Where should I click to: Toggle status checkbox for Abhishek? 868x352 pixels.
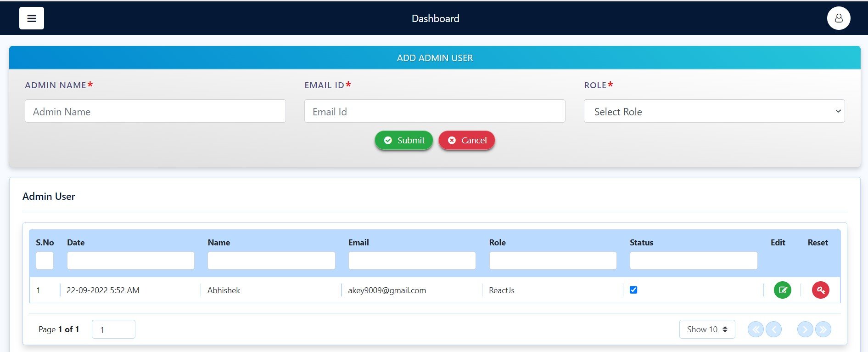tap(633, 290)
